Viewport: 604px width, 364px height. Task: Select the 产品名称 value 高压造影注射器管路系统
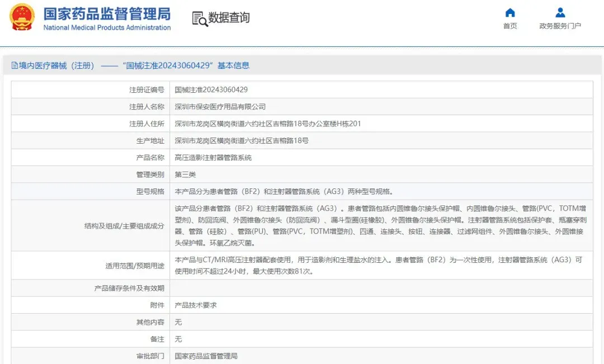click(x=213, y=158)
